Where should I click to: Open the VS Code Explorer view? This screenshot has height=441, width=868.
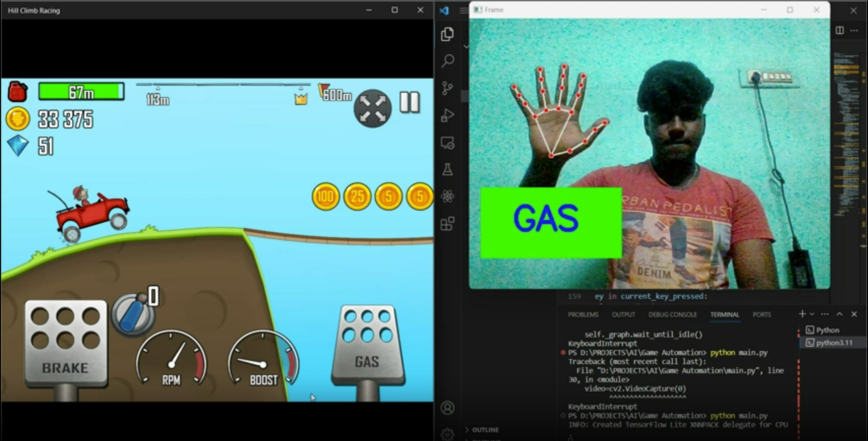(x=447, y=34)
